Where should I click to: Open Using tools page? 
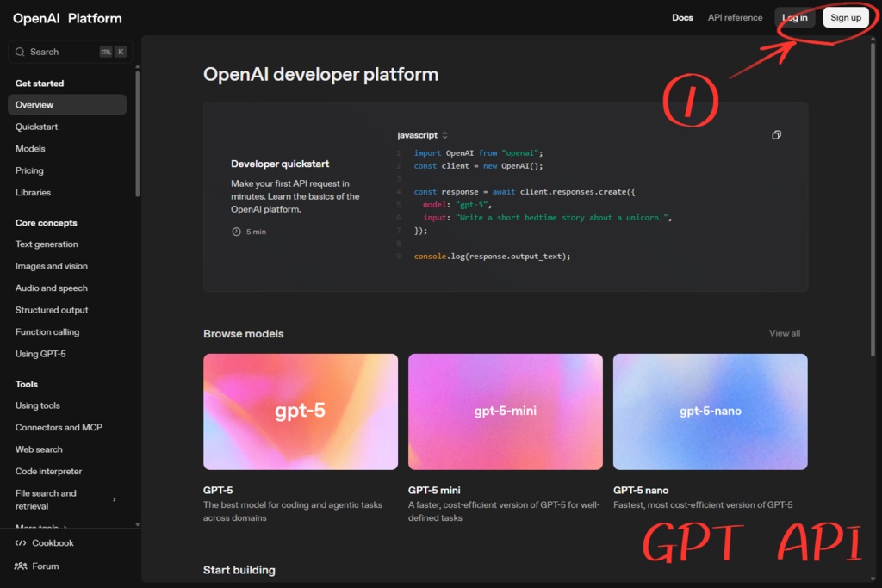click(38, 405)
